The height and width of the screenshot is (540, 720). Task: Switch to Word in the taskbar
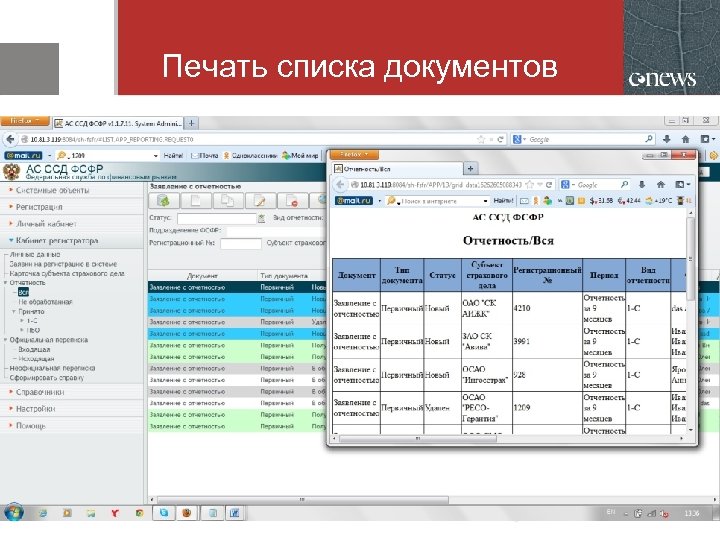235,513
